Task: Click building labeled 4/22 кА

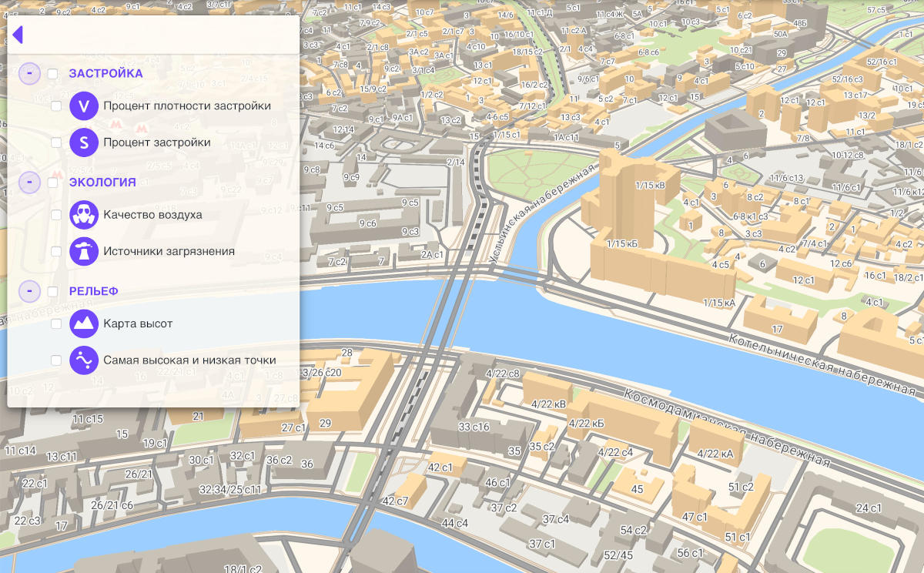Action: click(x=715, y=454)
